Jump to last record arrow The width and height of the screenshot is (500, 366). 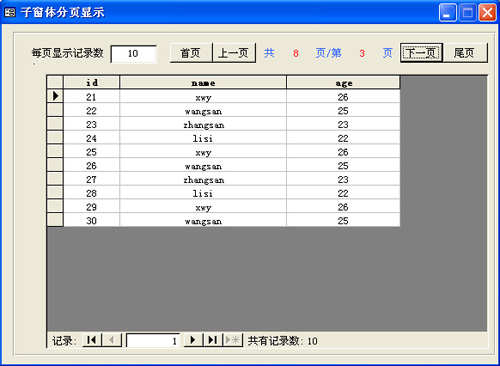coord(212,340)
